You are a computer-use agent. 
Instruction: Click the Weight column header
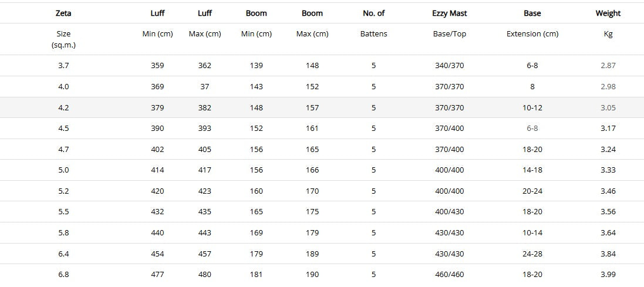tap(608, 13)
